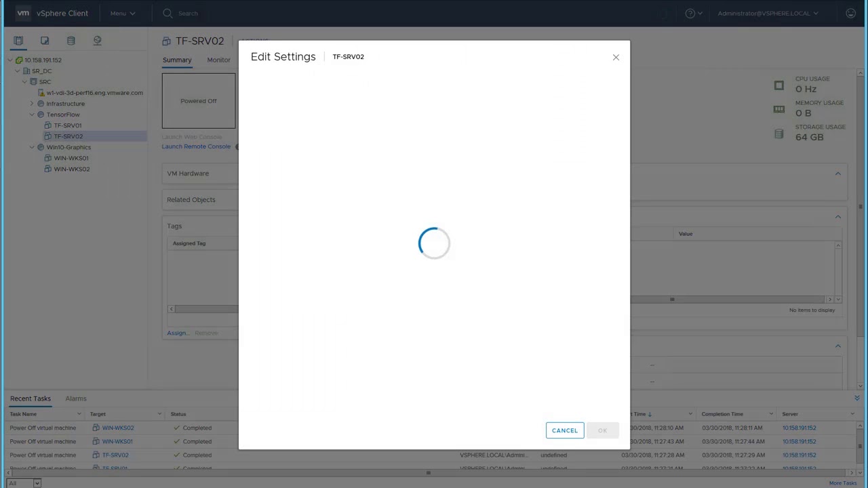Select the Alarms tab
868x488 pixels.
click(x=76, y=399)
